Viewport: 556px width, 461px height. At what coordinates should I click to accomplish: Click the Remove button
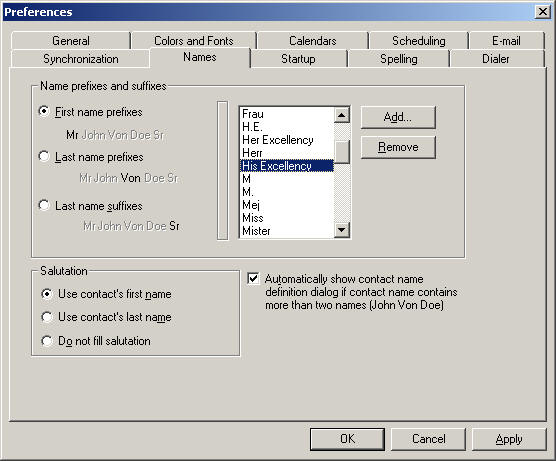(x=398, y=147)
